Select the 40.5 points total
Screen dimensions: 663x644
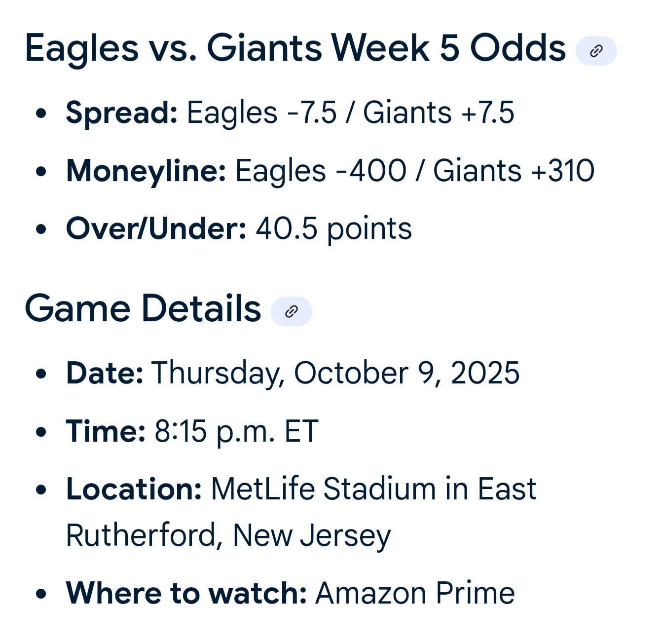click(x=333, y=229)
